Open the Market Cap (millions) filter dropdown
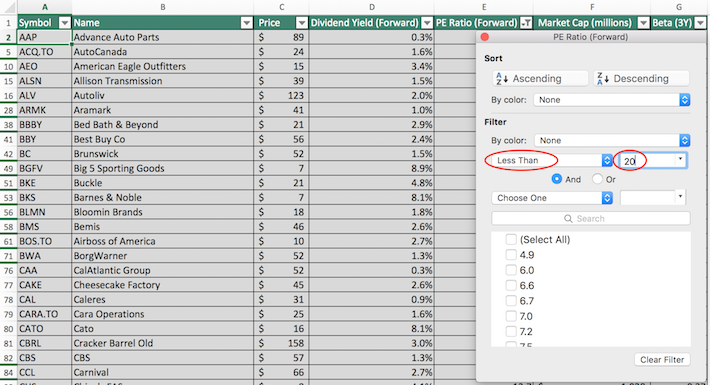This screenshot has width=710, height=385. click(643, 23)
